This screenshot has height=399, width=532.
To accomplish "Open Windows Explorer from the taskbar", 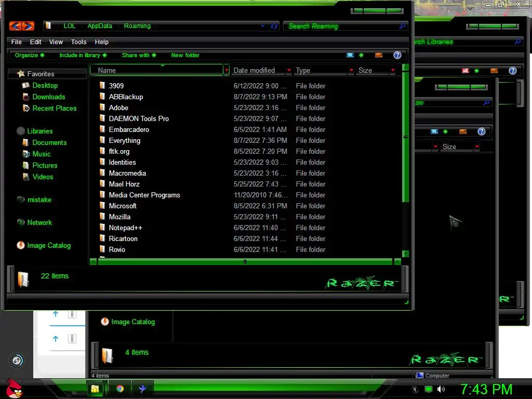I will click(95, 389).
